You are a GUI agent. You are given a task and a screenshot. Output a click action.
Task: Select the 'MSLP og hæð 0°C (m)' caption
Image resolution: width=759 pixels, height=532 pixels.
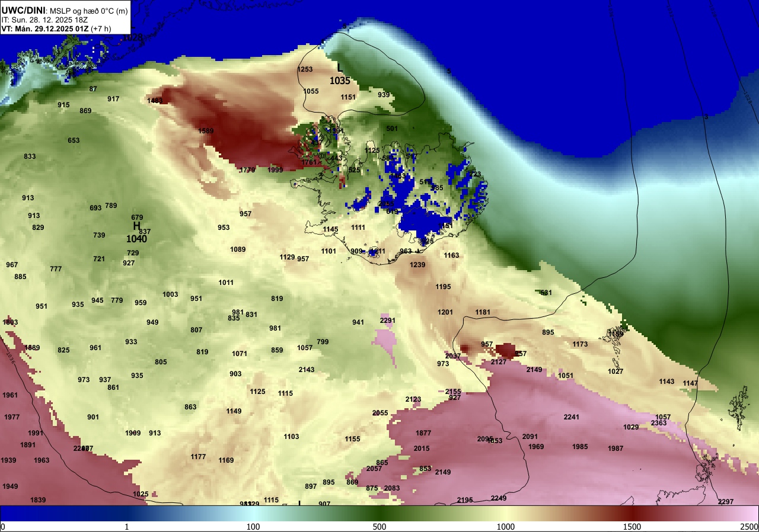pyautogui.click(x=89, y=11)
